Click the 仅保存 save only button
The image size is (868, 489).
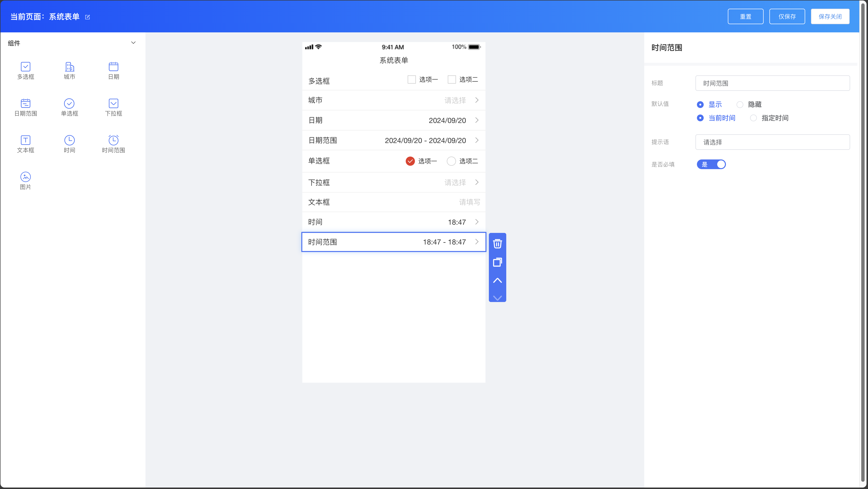[x=787, y=16]
